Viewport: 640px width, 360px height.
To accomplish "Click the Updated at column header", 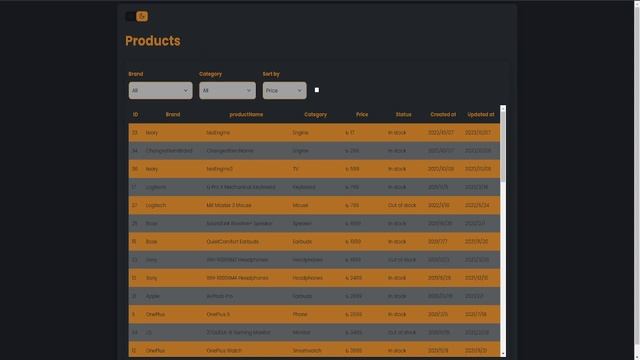I will pos(480,115).
